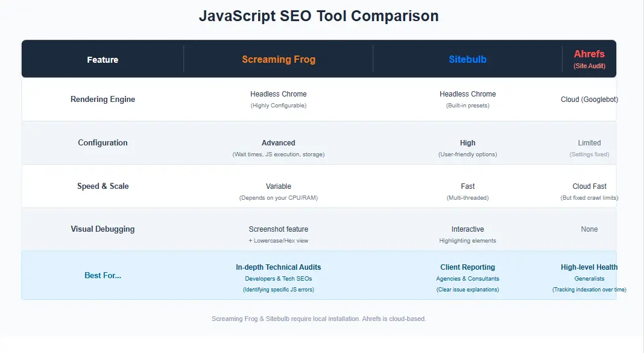The image size is (644, 353).
Task: Click (Tracking indexation over time) note
Action: point(589,290)
